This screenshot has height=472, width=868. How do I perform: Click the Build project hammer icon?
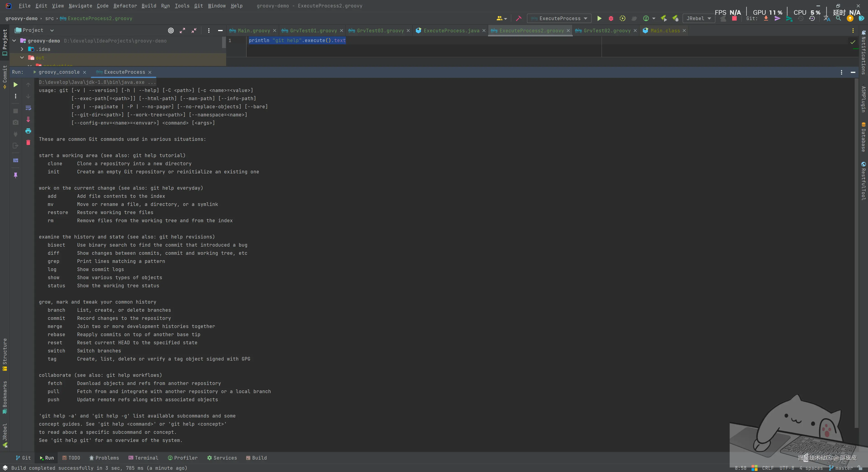tap(519, 19)
